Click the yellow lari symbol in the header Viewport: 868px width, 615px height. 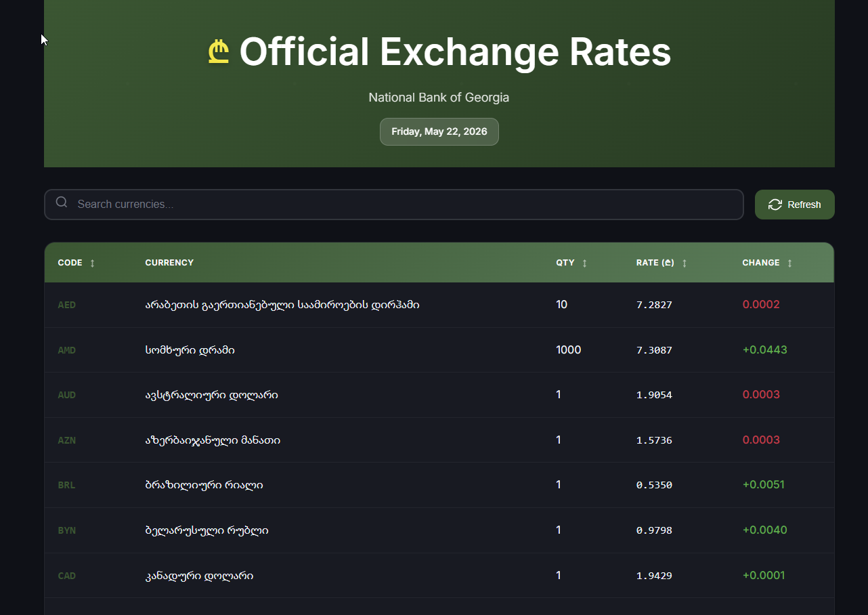click(x=219, y=52)
